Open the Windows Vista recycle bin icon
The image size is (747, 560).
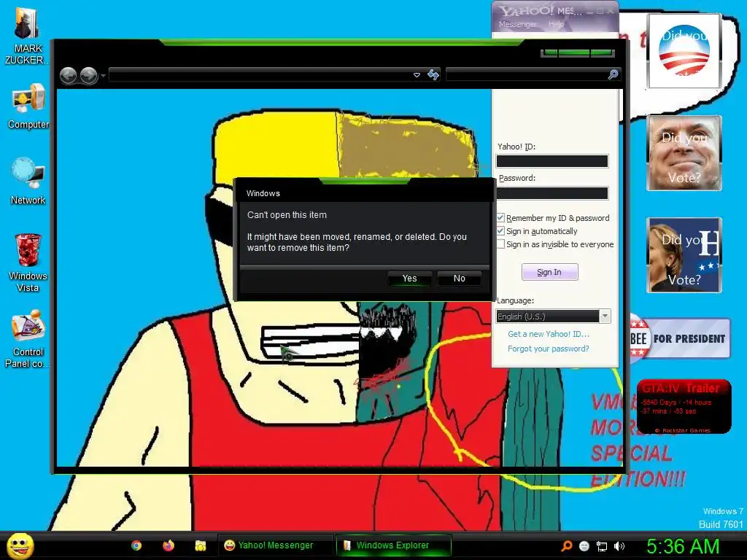click(28, 262)
